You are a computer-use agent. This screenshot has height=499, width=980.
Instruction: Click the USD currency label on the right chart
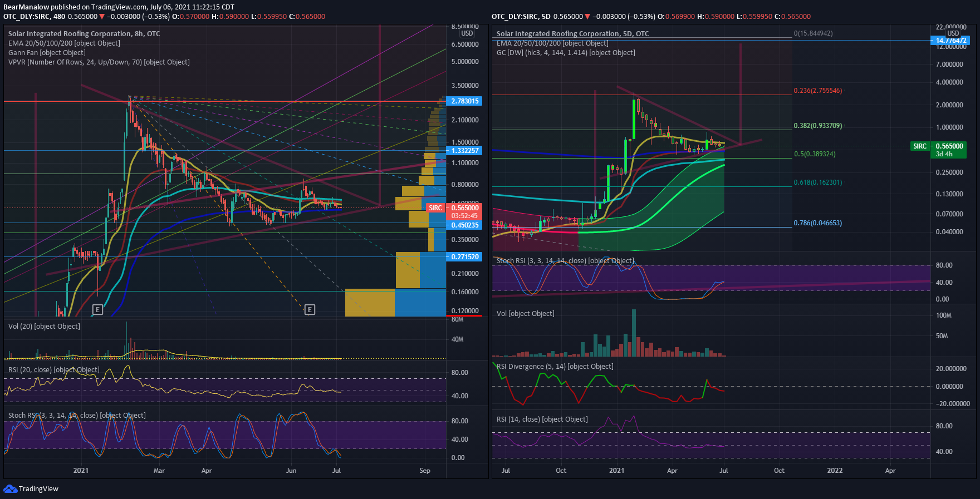[953, 33]
